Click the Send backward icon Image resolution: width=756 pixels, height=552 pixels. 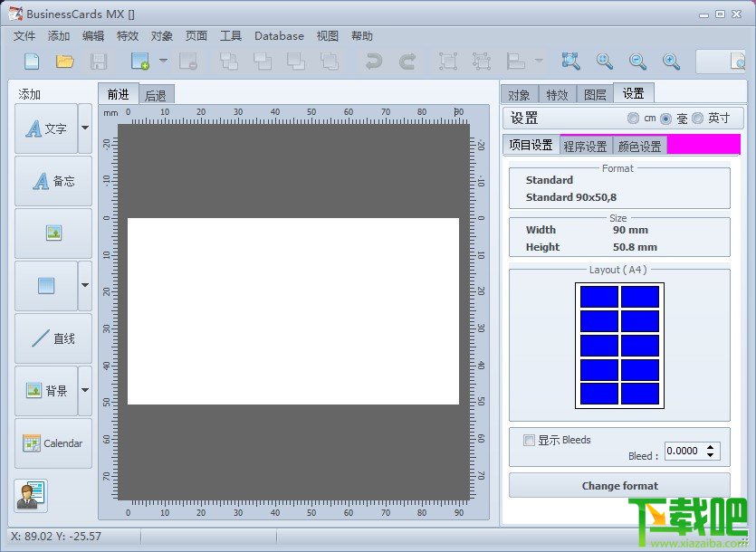click(296, 62)
